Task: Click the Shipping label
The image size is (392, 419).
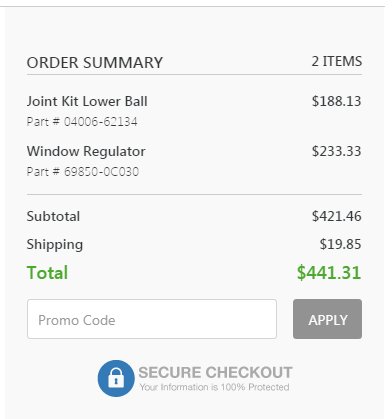Action: [55, 245]
